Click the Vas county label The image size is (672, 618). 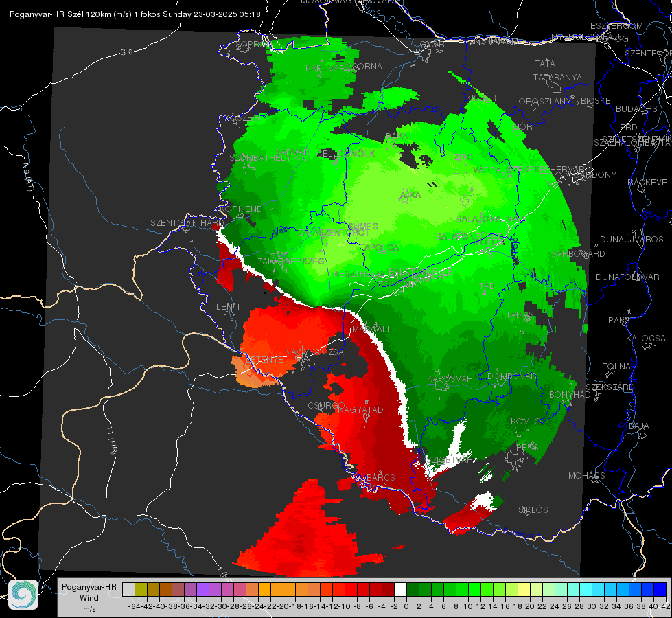coord(280,231)
